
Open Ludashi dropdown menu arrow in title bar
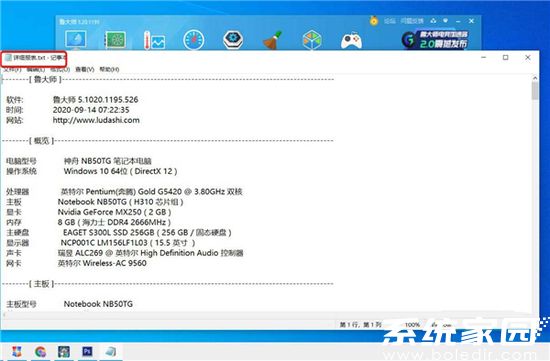(x=445, y=21)
